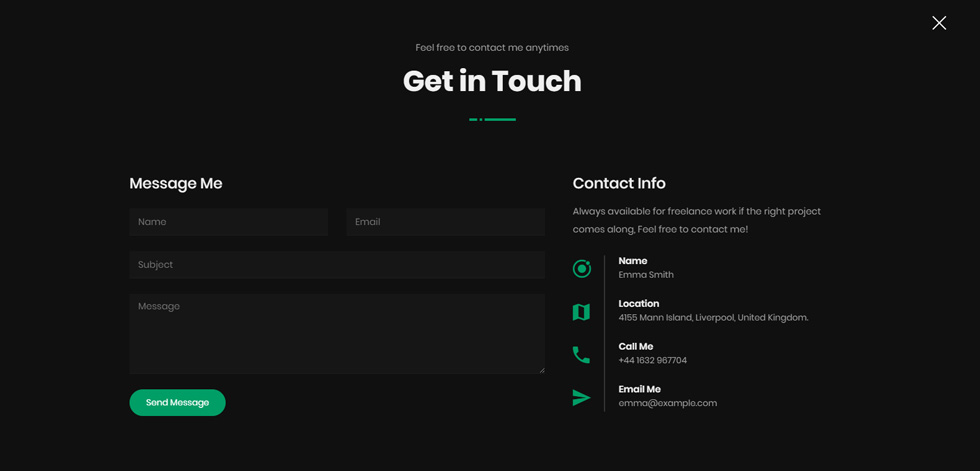The height and width of the screenshot is (471, 980).
Task: Click the Location label
Action: (x=639, y=304)
